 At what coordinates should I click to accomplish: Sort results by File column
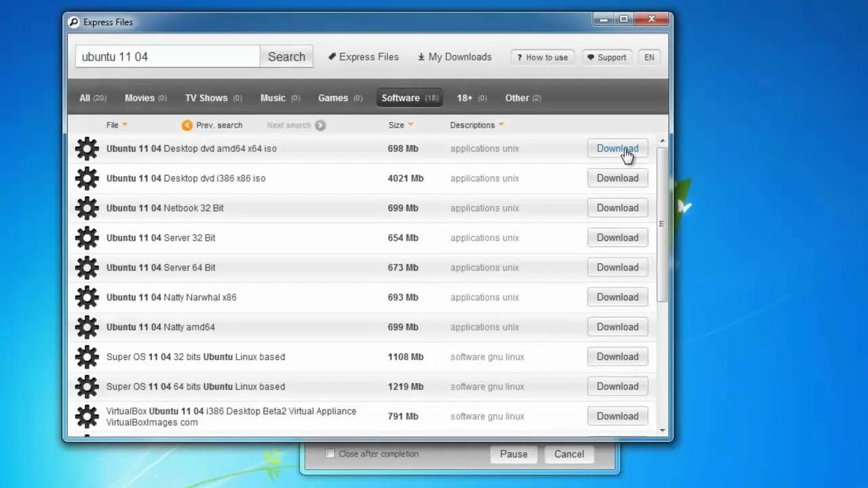point(117,125)
